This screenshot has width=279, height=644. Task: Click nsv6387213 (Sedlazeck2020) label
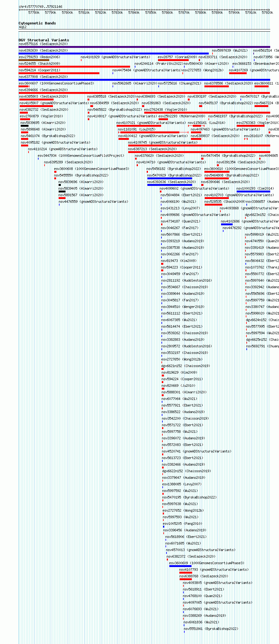coord(152,149)
